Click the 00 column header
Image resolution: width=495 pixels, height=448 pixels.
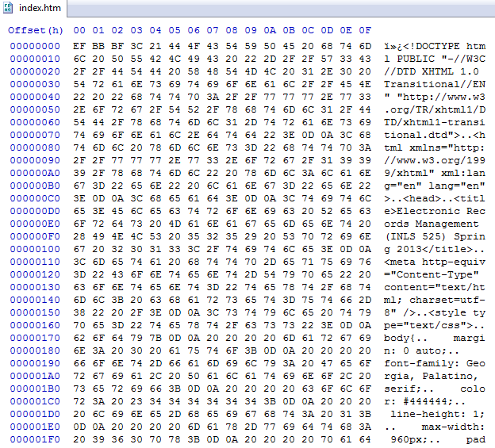click(79, 30)
